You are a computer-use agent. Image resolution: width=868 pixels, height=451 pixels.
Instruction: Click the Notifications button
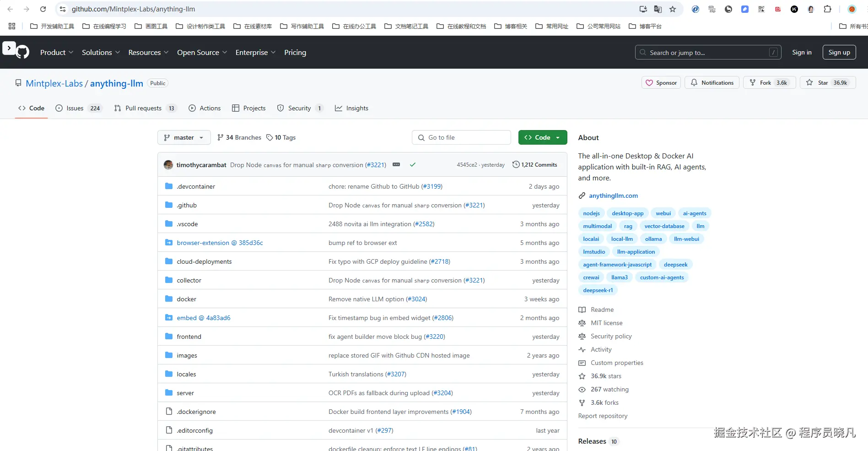[712, 83]
